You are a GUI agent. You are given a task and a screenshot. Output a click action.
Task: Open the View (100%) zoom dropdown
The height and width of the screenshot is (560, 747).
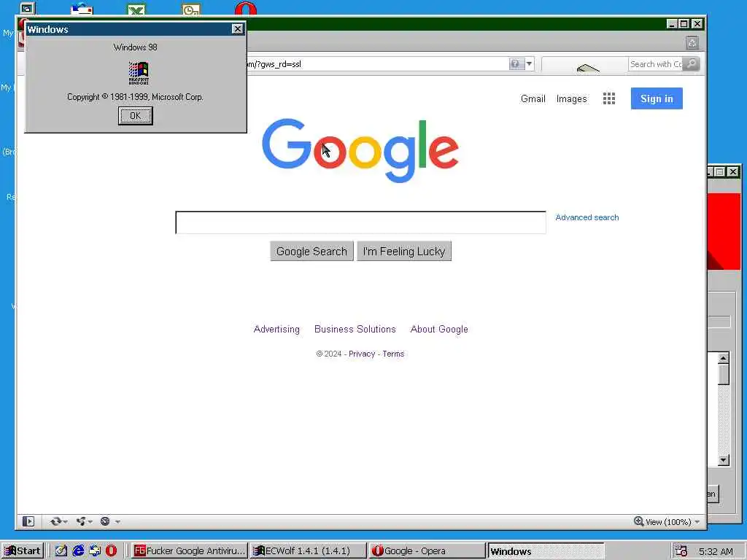pos(667,522)
